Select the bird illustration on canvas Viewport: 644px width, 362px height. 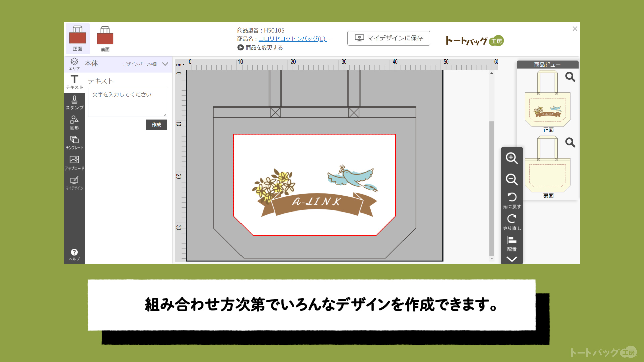[x=352, y=178]
